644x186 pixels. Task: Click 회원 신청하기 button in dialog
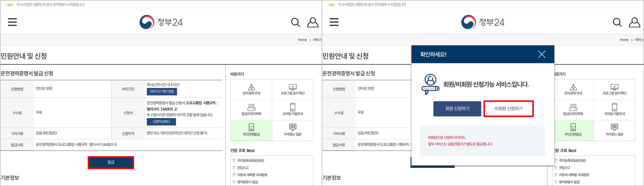point(457,109)
